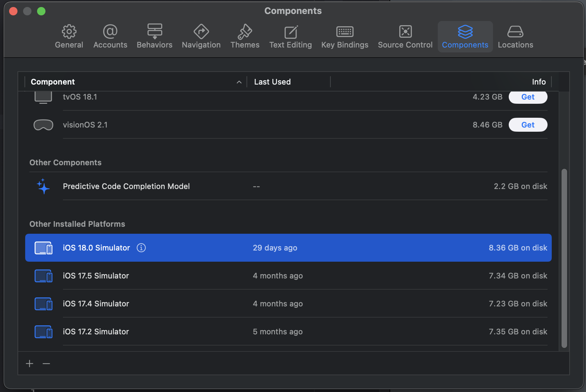Screen dimensions: 586x392
Task: Switch to the Accounts tab label
Action: click(x=110, y=45)
